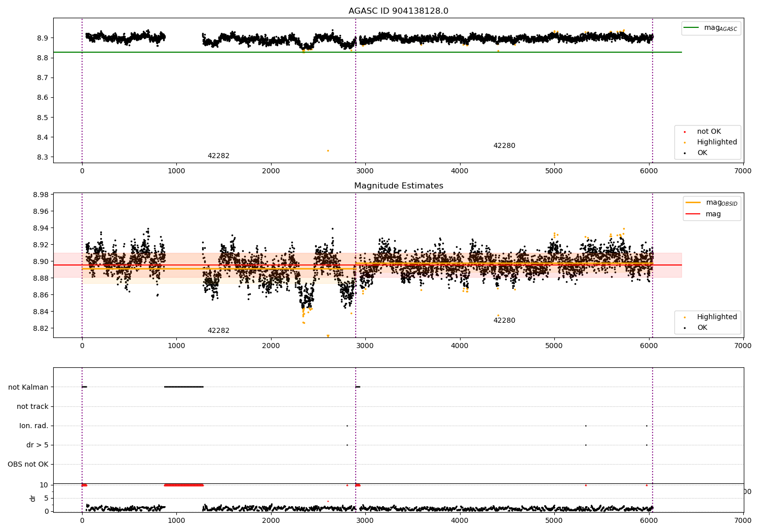
Task: Select the "42280" annotation in the middle plot
Action: click(x=504, y=321)
